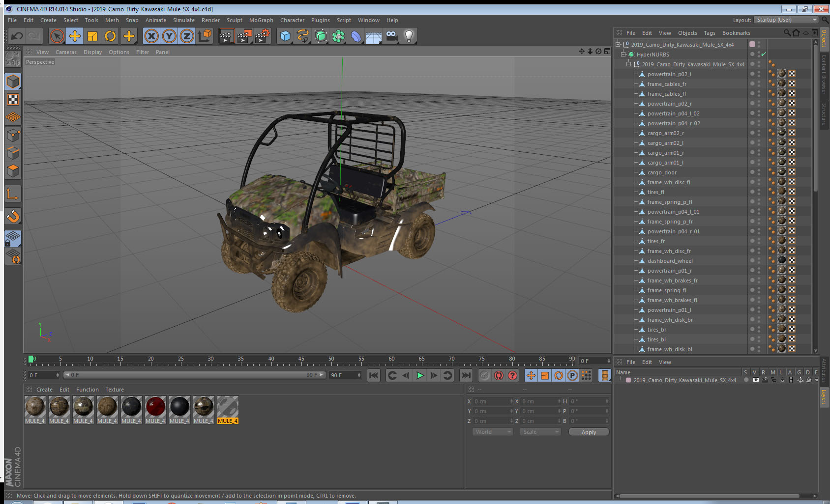Toggle Z axis lock
This screenshot has height=504, width=830.
pyautogui.click(x=187, y=36)
